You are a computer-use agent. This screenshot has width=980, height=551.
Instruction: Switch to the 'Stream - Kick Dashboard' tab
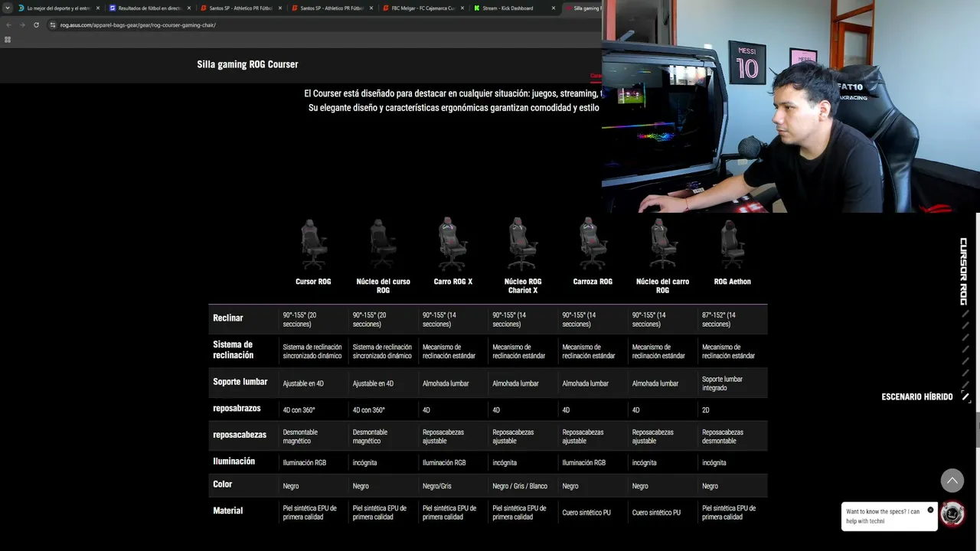point(514,8)
